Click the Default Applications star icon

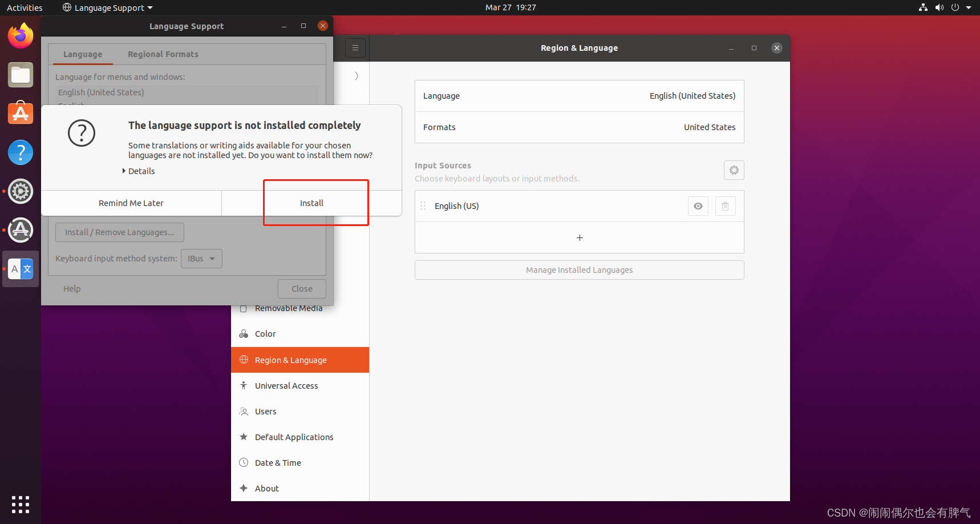[244, 437]
